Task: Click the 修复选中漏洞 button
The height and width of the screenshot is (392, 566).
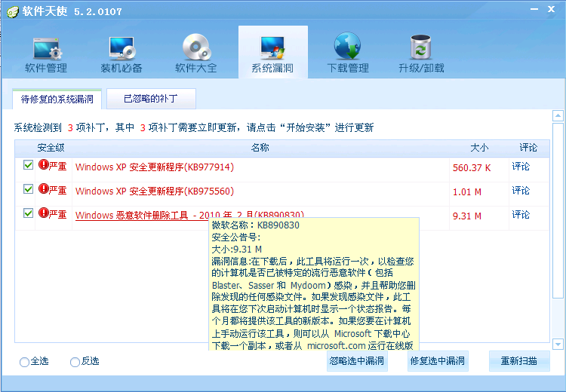Action: (438, 360)
